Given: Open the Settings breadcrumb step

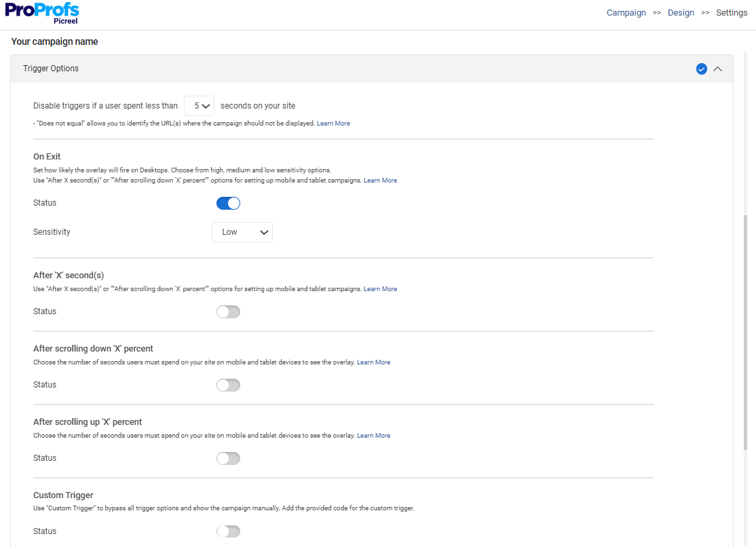Looking at the screenshot, I should point(732,12).
